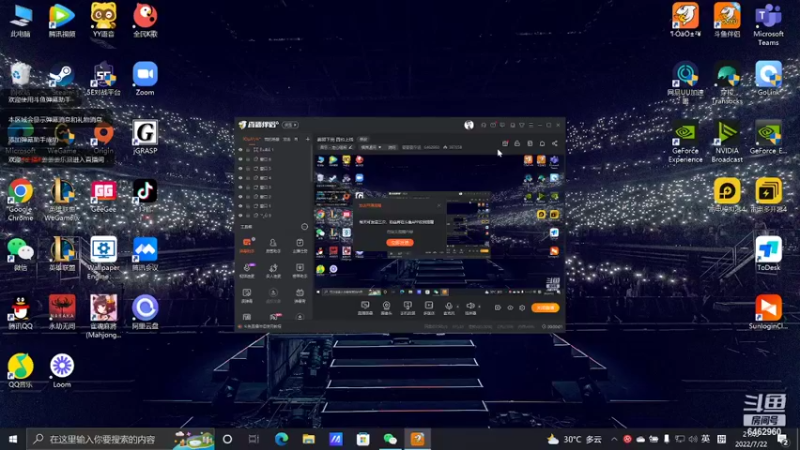Toggle lock icon of 窗口 4 source
Screen dimensions: 800x450
[248, 178]
